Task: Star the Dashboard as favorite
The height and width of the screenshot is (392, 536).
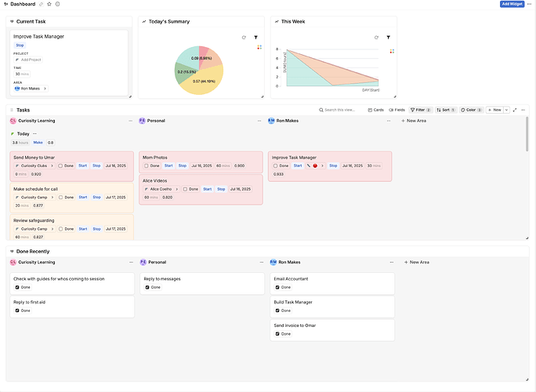Action: pyautogui.click(x=49, y=4)
